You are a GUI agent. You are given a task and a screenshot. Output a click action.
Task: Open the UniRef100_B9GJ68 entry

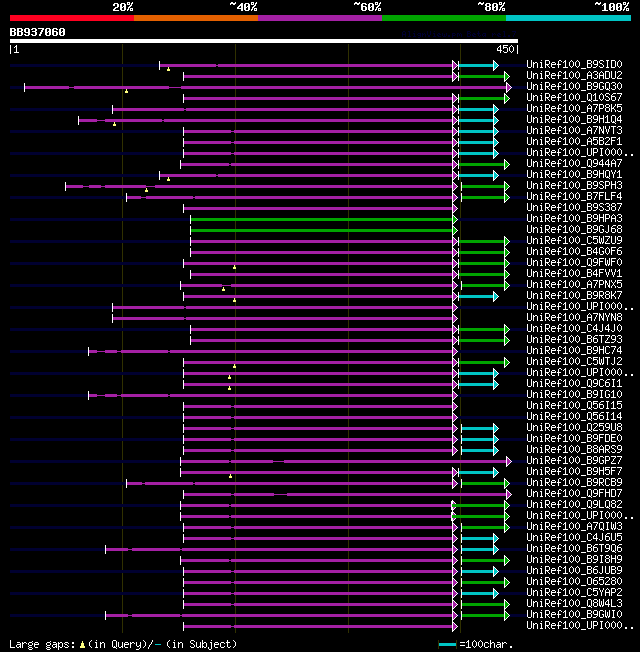point(574,230)
